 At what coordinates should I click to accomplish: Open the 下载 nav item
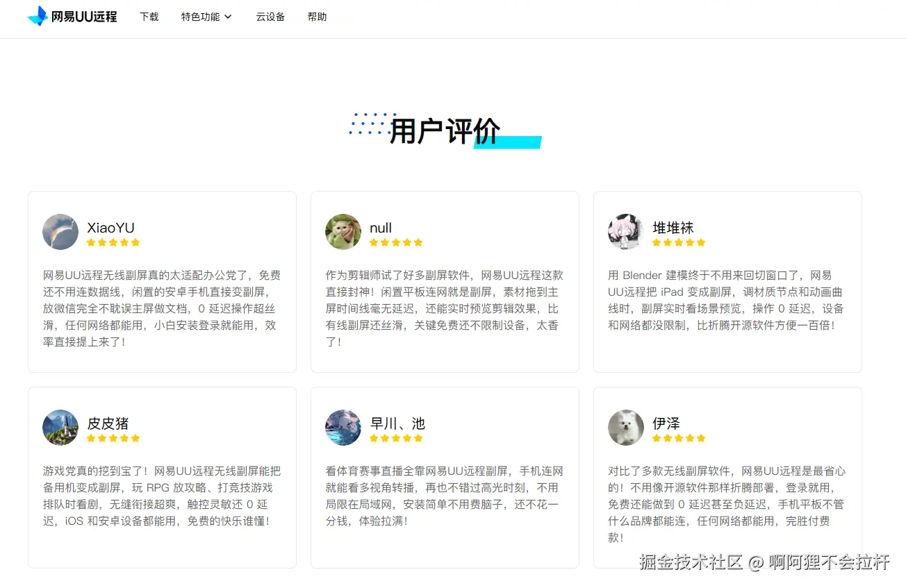click(149, 17)
